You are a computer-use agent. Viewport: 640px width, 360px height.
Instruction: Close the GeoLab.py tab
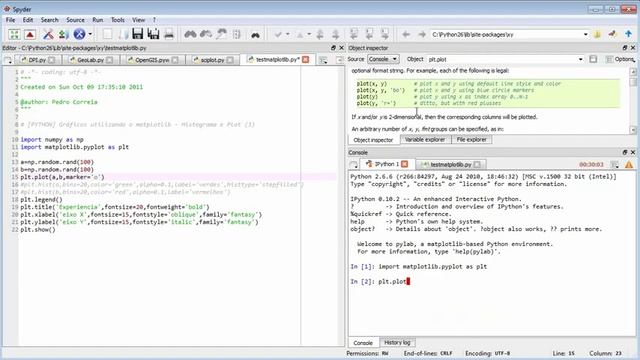click(109, 60)
